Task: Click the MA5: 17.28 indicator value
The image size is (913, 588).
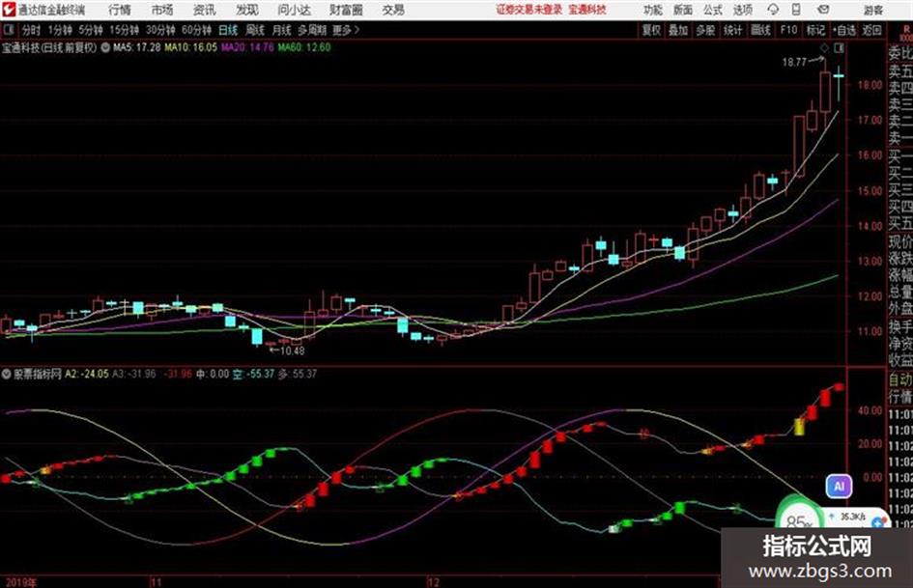Action: [x=137, y=47]
